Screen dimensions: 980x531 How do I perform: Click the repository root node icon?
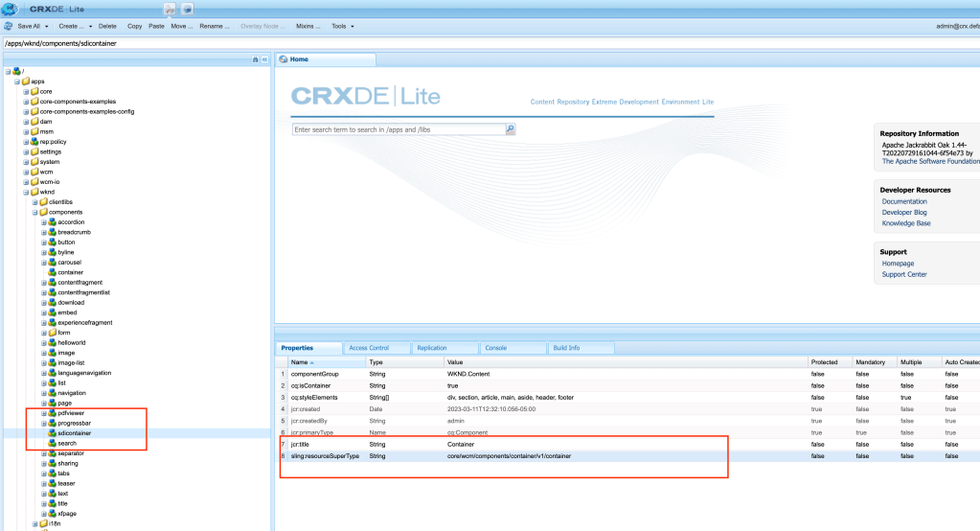[15, 71]
